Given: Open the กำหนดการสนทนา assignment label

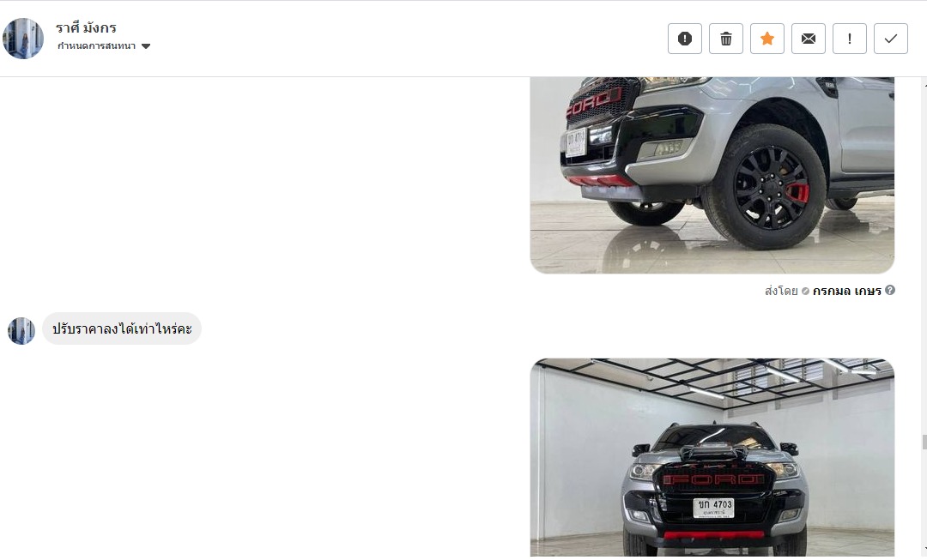Looking at the screenshot, I should [96, 46].
